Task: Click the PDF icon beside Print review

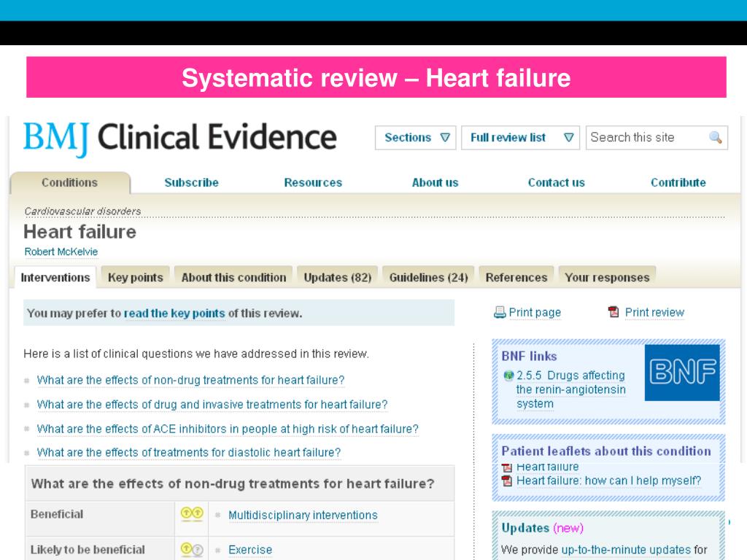Action: [x=614, y=312]
